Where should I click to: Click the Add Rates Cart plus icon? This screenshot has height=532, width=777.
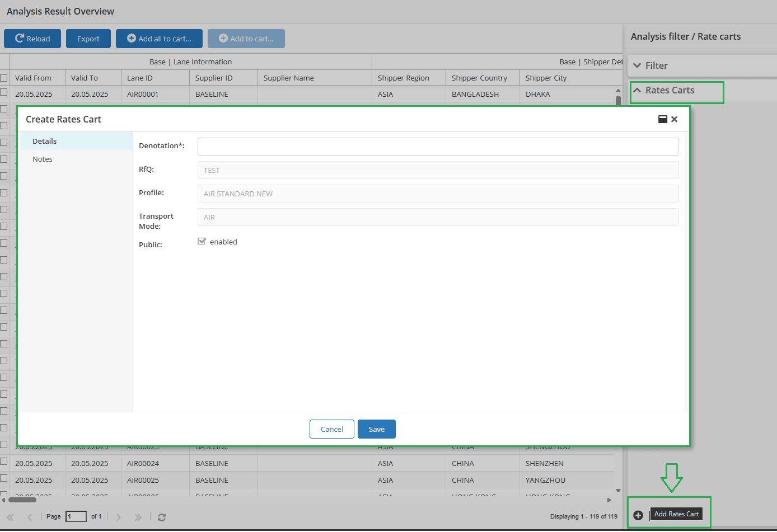point(638,515)
